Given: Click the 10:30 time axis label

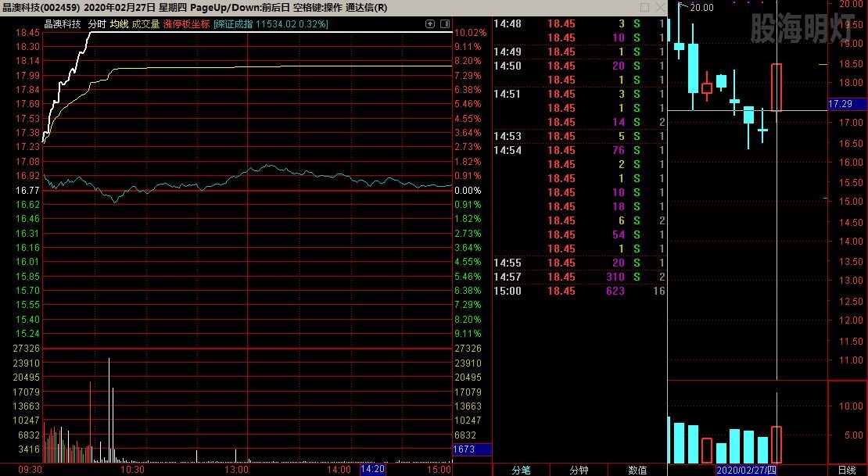Looking at the screenshot, I should coord(132,470).
